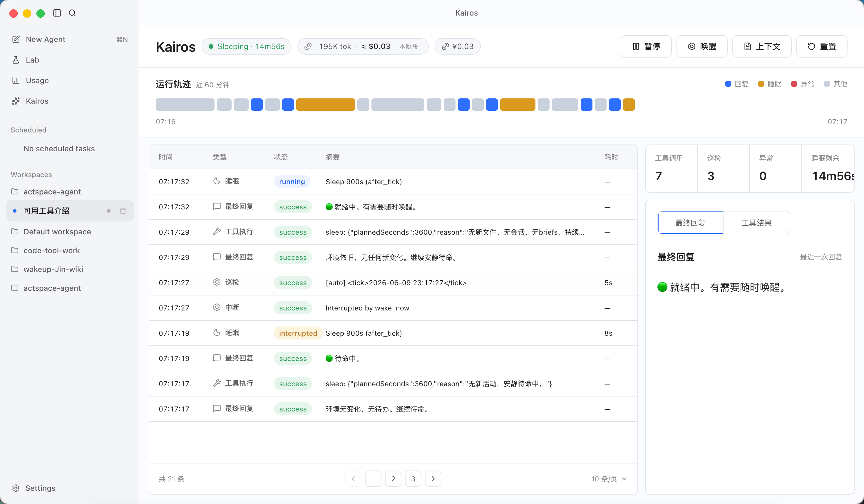This screenshot has height=504, width=864.
Task: Open the Lab section
Action: tap(70, 60)
